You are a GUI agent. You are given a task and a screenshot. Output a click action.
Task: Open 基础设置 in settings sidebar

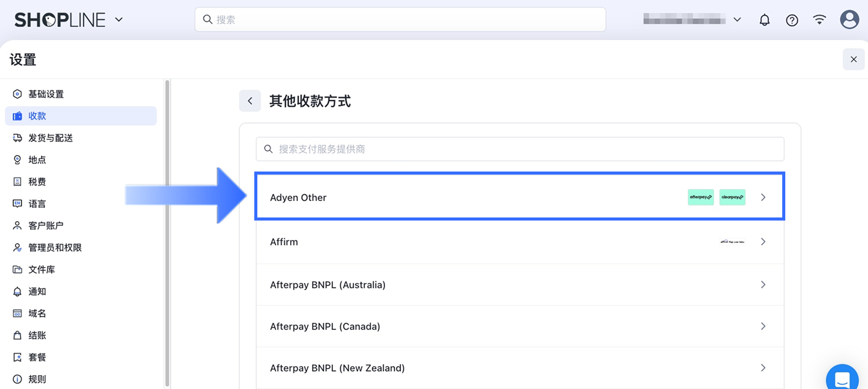point(81,94)
